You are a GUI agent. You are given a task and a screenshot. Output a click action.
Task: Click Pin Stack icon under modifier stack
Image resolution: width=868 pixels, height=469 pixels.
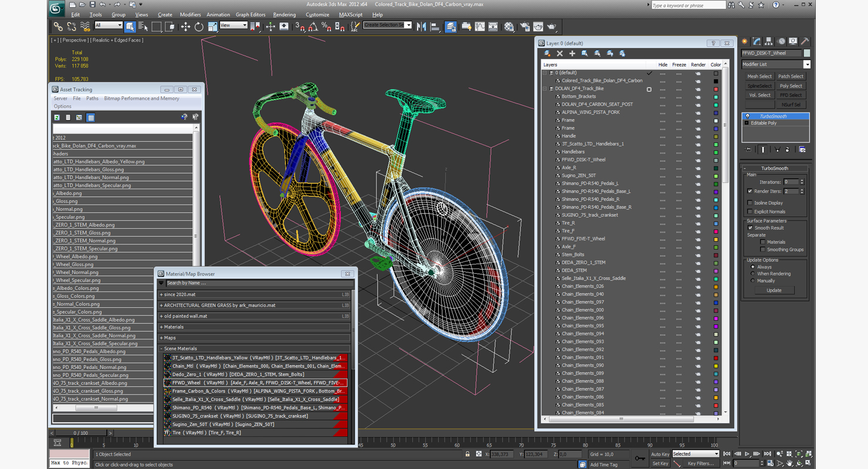coord(748,149)
